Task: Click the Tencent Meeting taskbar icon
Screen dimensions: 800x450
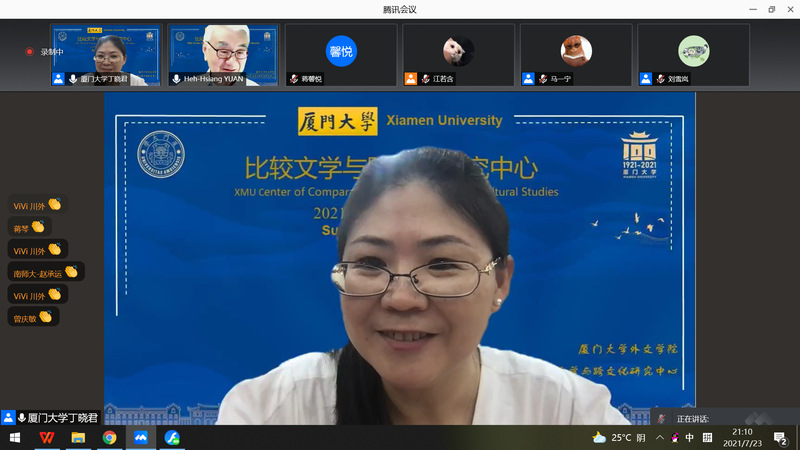Action: pos(141,437)
